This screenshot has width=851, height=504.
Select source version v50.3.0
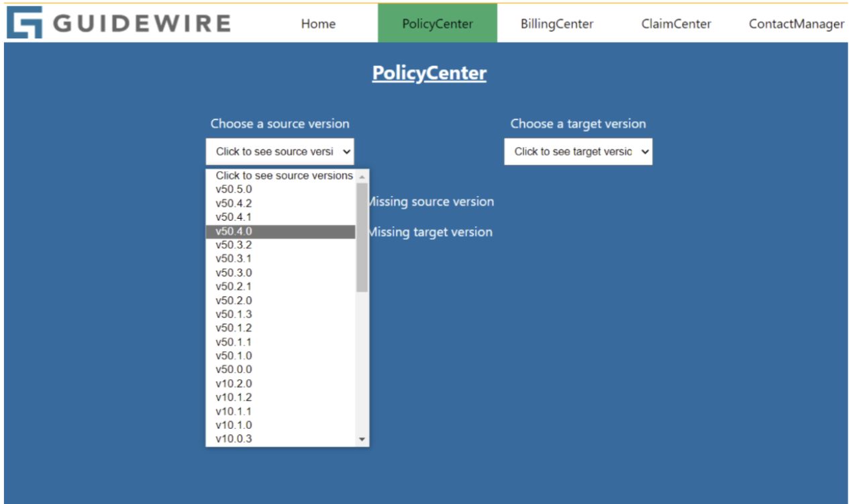[281, 273]
